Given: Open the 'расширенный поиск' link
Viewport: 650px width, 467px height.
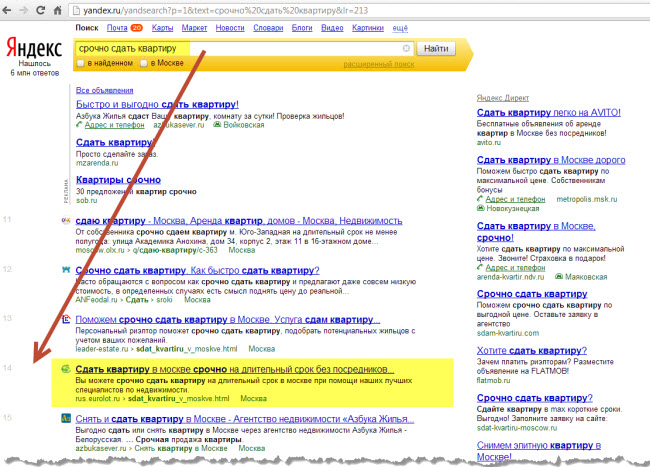Looking at the screenshot, I should click(x=378, y=64).
